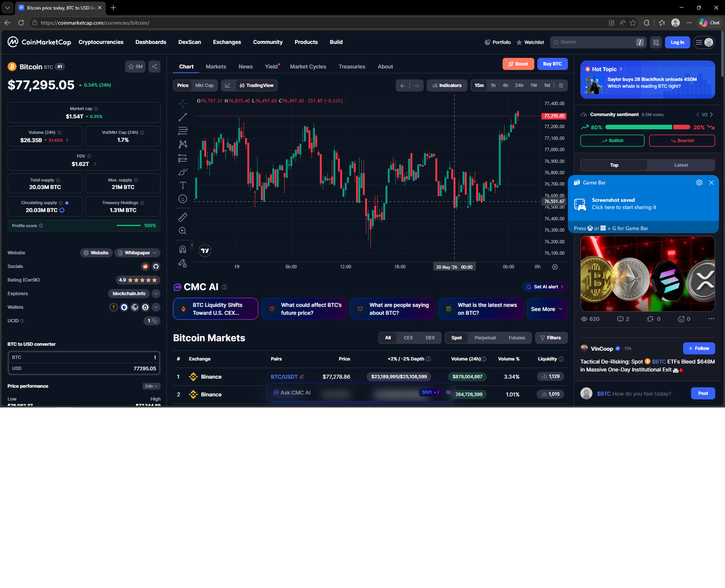Select the crosshair cursor tool in chart toolbar

pyautogui.click(x=183, y=104)
